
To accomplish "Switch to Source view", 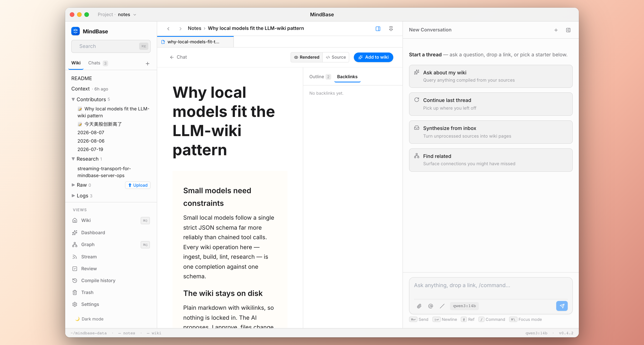I will coord(336,57).
